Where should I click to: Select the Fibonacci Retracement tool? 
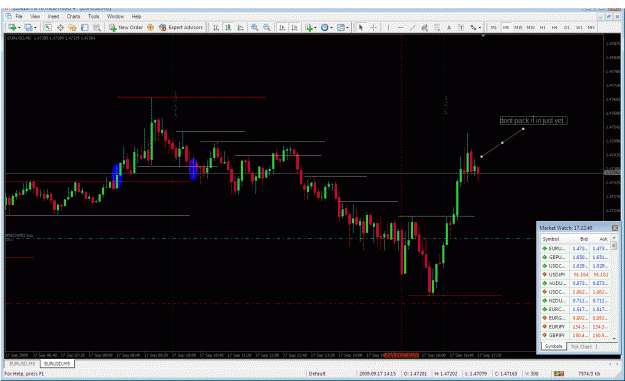(437, 27)
